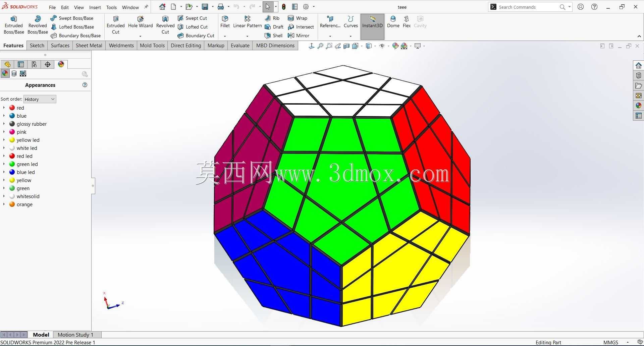Click the MMGS unit system button
This screenshot has height=346, width=644.
click(610, 342)
